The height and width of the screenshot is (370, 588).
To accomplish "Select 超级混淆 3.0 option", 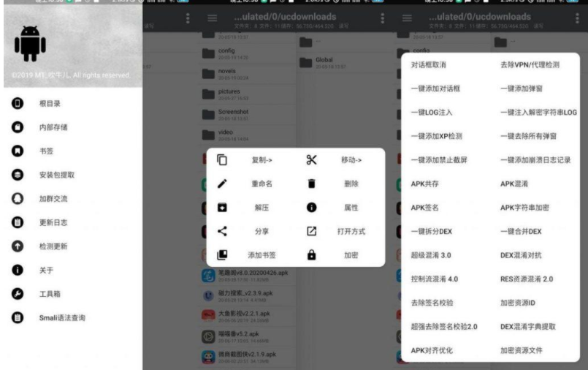I will (431, 255).
